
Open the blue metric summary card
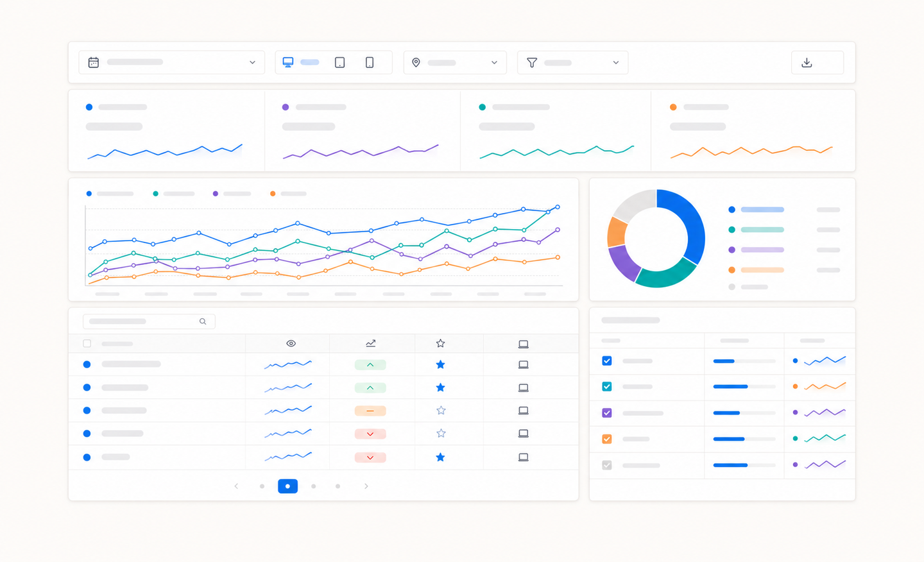click(x=167, y=130)
